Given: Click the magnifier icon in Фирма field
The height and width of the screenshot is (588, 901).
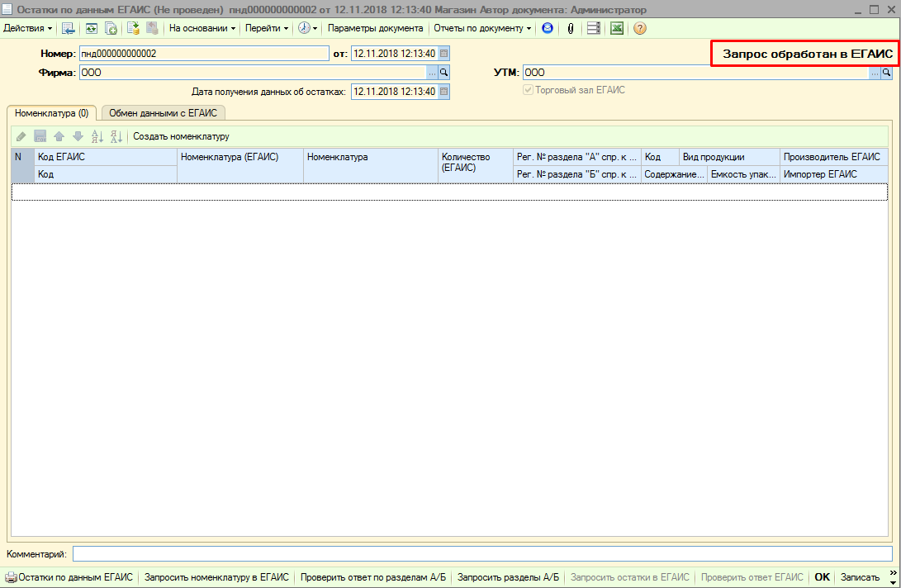Looking at the screenshot, I should pyautogui.click(x=443, y=73).
